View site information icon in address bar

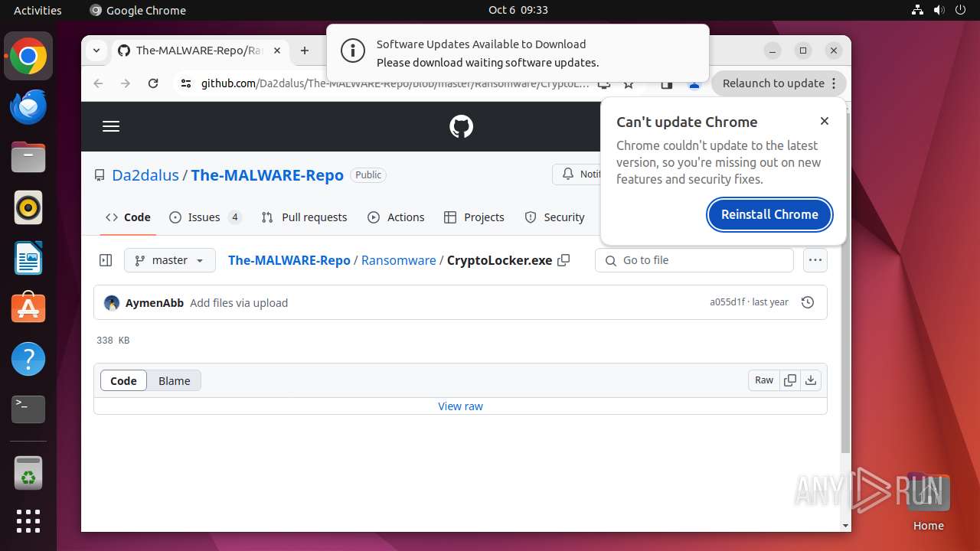click(x=185, y=83)
